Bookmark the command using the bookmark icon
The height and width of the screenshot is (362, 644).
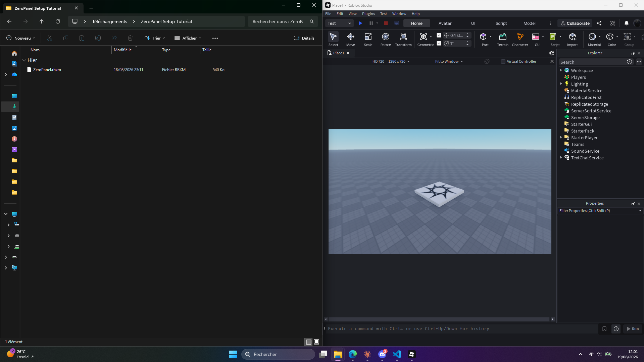click(x=604, y=329)
